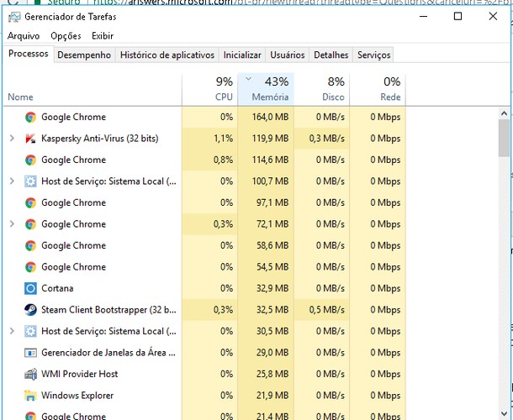The width and height of the screenshot is (513, 420).
Task: Open the Usuários tab
Action: pos(288,55)
